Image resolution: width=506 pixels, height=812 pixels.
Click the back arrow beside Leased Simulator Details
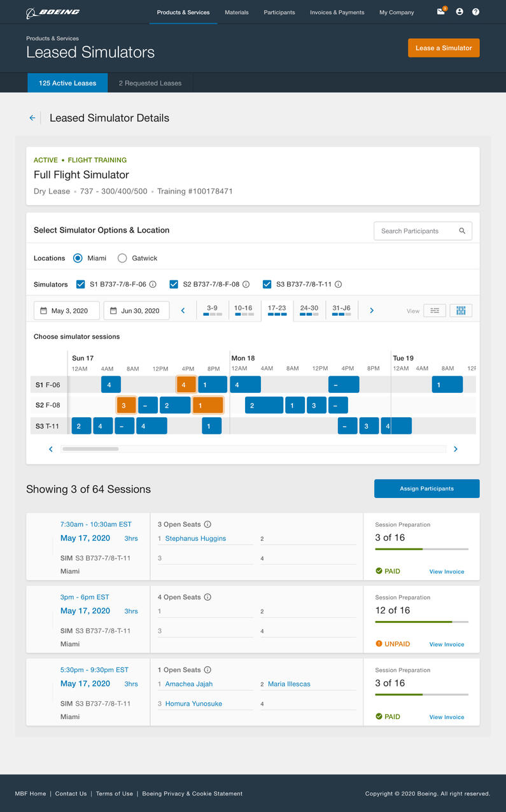(32, 118)
